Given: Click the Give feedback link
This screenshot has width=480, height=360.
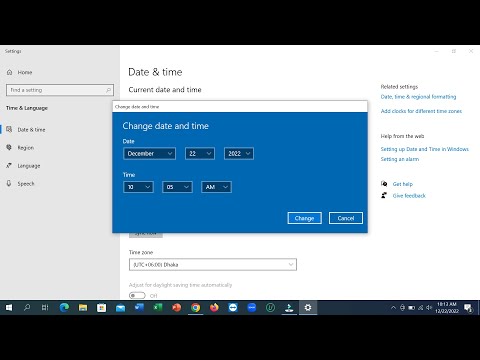Looking at the screenshot, I should (x=409, y=196).
